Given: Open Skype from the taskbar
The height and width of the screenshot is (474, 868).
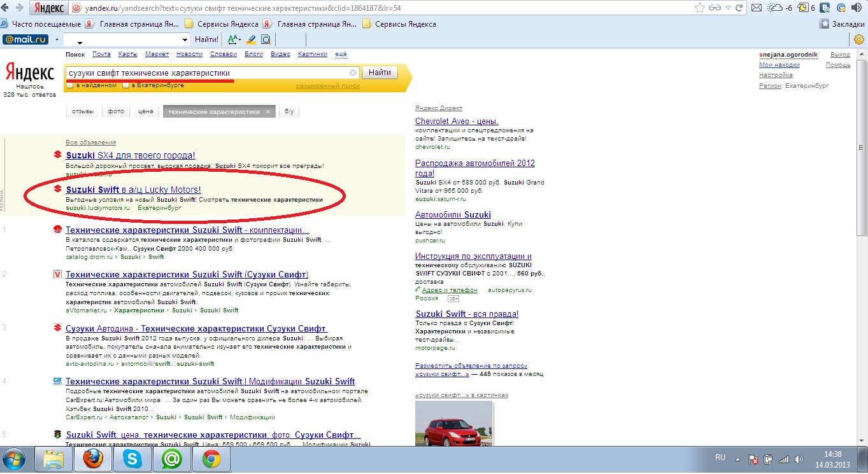Looking at the screenshot, I should click(x=132, y=459).
